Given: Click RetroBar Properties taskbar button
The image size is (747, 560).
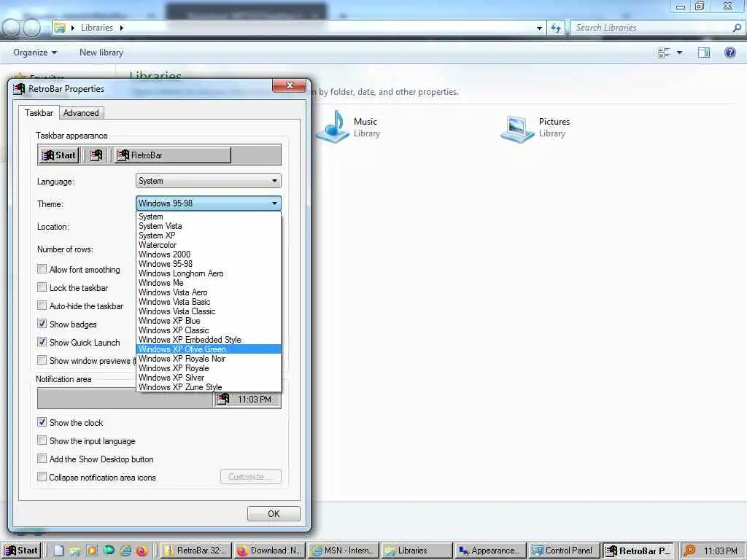Looking at the screenshot, I should (x=638, y=551).
